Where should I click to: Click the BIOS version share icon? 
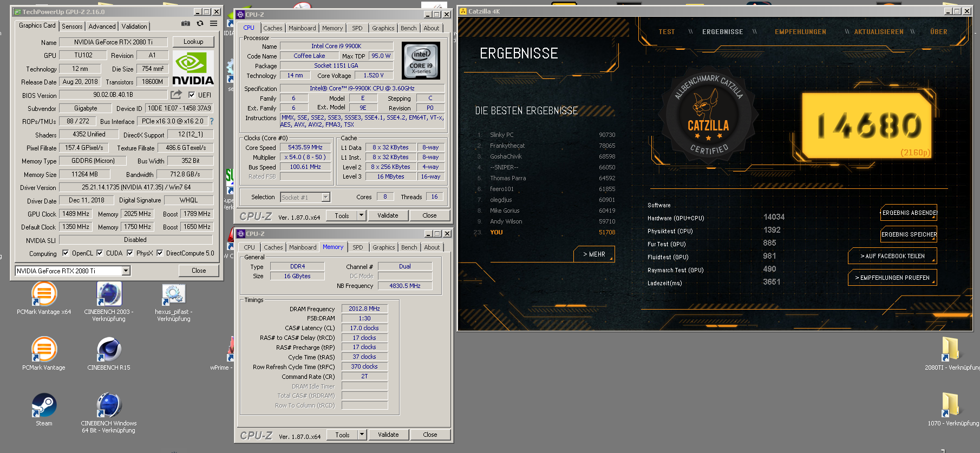pyautogui.click(x=176, y=95)
